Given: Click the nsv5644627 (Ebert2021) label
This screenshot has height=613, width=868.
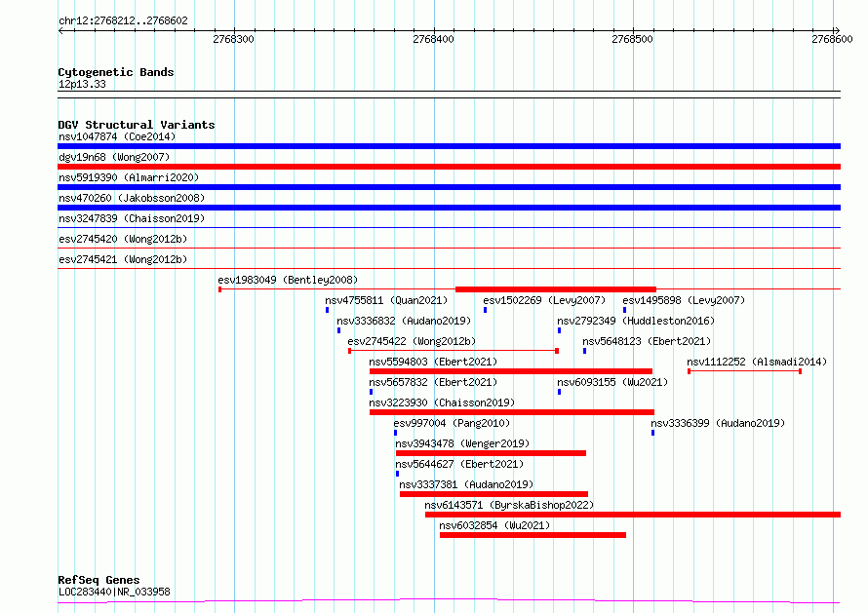Looking at the screenshot, I should 459,464.
